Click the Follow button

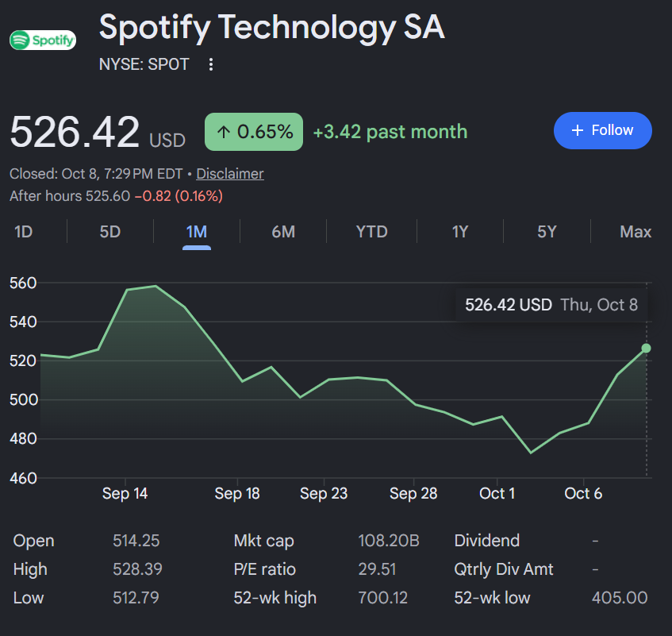tap(602, 130)
